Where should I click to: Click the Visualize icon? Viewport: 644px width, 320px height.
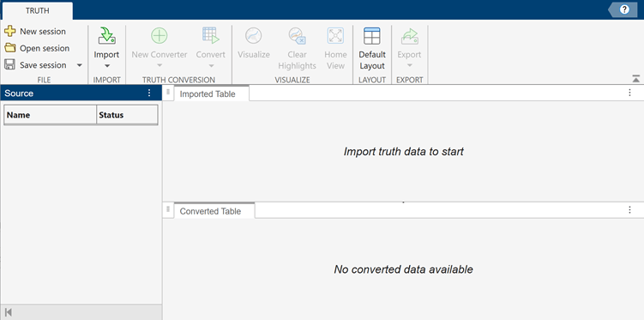[x=254, y=36]
